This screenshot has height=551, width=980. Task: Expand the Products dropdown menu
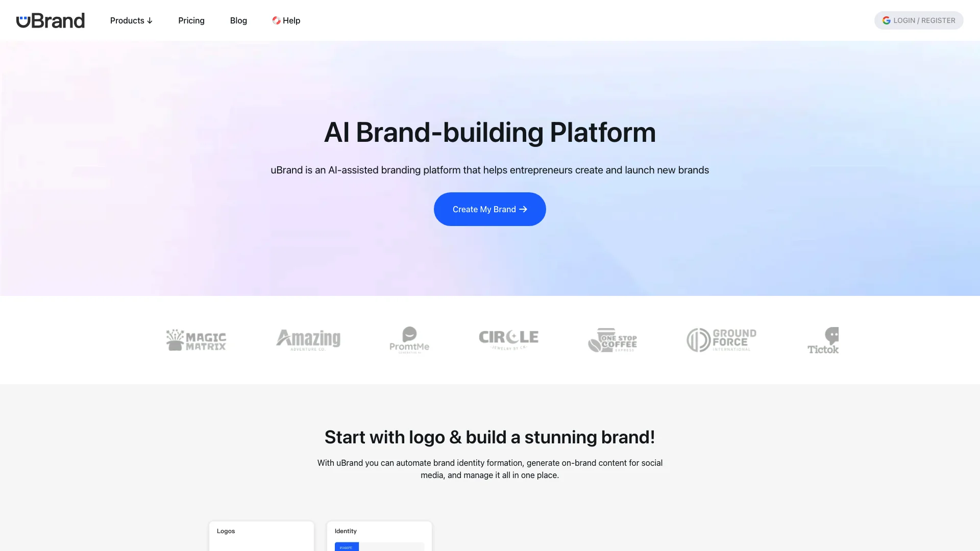click(131, 20)
